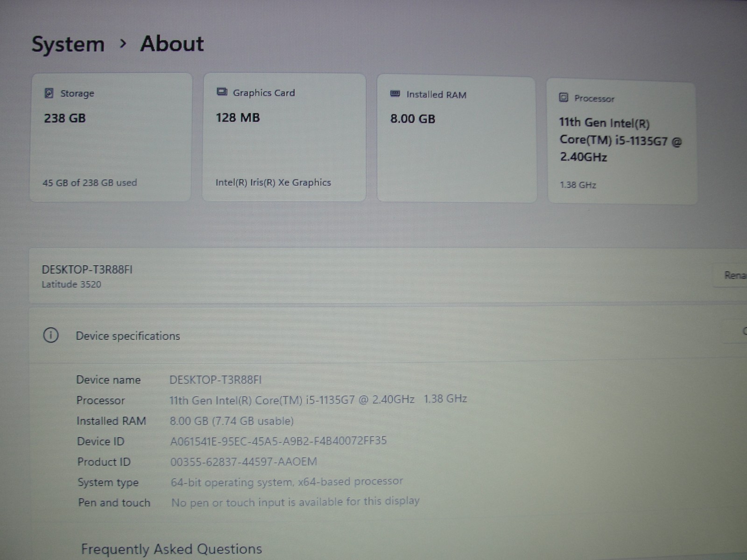The width and height of the screenshot is (747, 560).
Task: Select the Processor value in specifications list
Action: [318, 399]
